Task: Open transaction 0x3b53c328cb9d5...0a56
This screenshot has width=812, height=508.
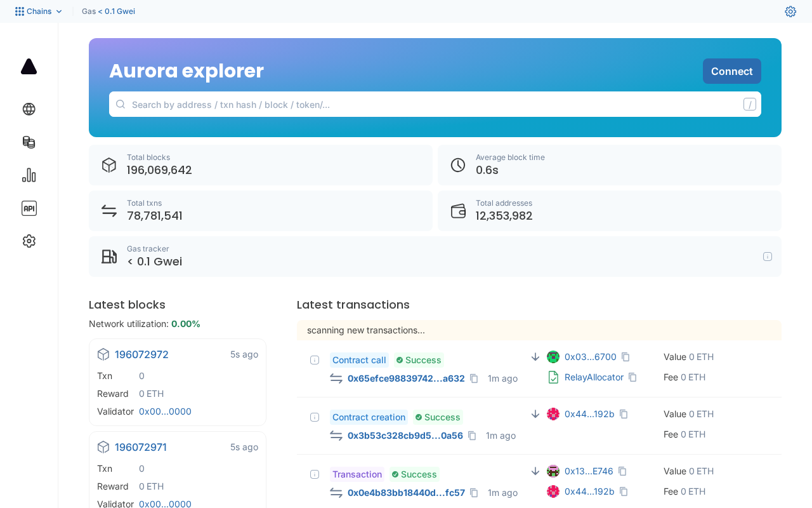Action: click(x=405, y=436)
